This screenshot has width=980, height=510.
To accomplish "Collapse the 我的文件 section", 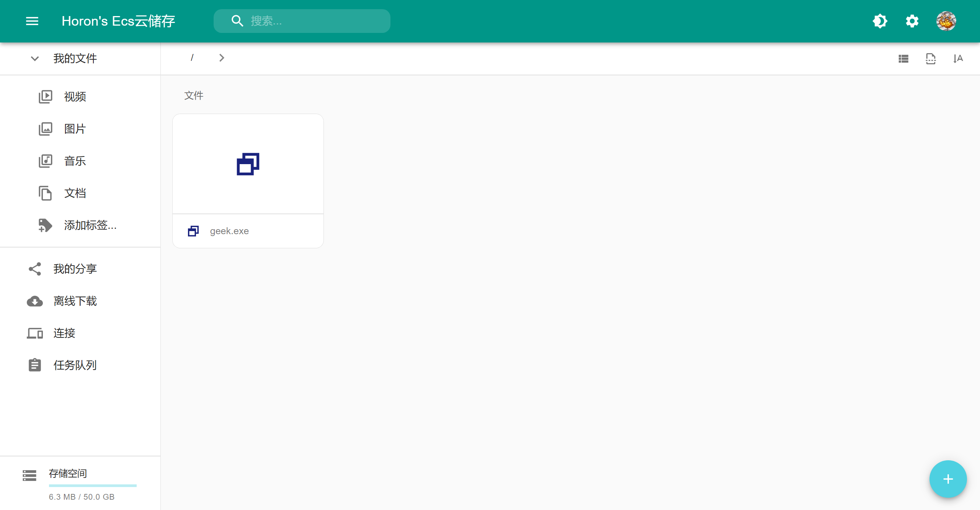I will (35, 59).
